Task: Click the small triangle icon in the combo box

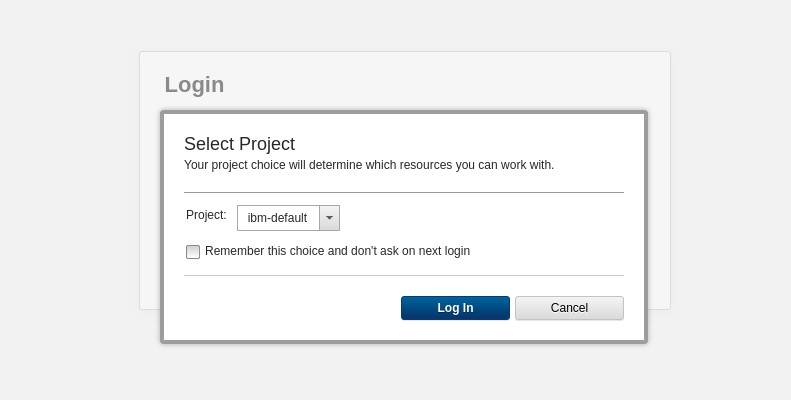Action: tap(329, 218)
